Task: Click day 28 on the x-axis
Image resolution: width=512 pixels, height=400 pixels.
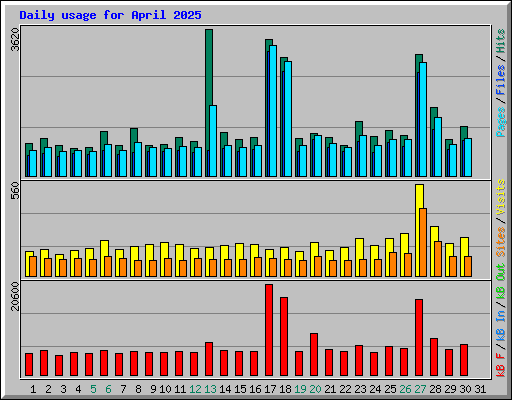Action: [x=435, y=389]
